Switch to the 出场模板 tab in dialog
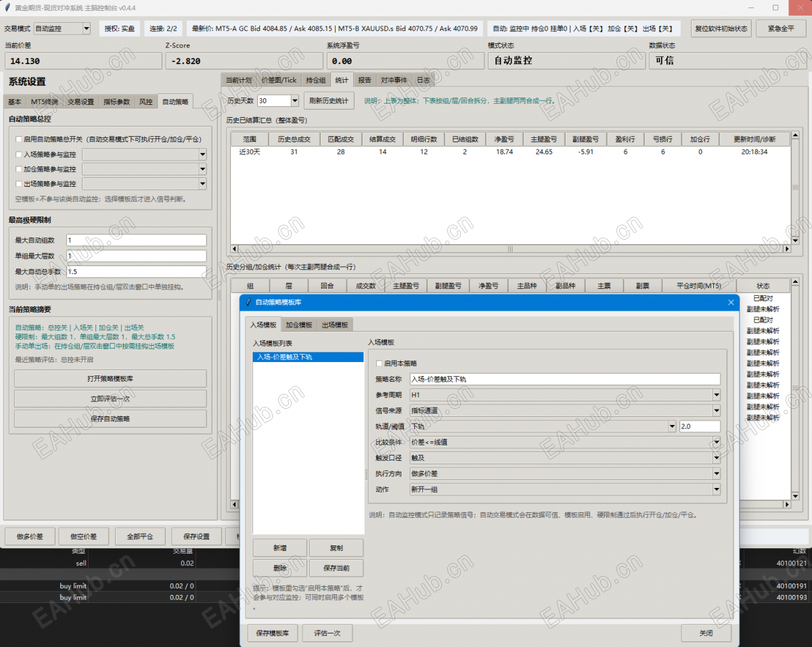Screen dimensions: 812x647 coord(335,325)
